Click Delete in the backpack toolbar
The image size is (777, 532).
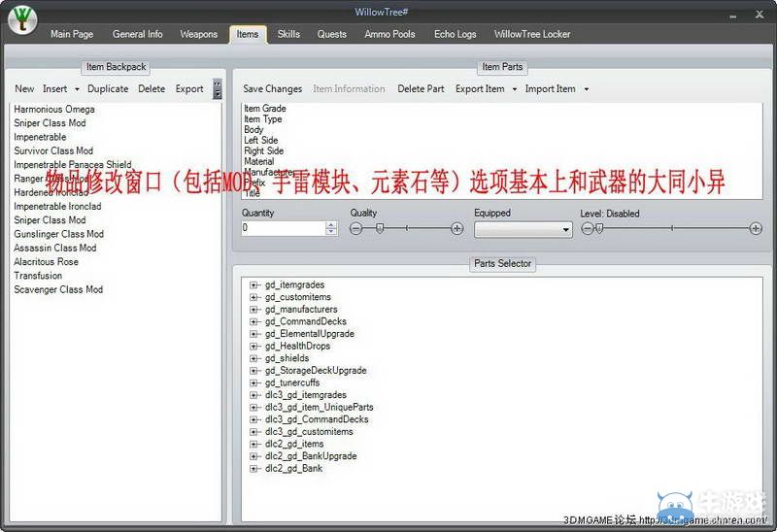pyautogui.click(x=152, y=88)
